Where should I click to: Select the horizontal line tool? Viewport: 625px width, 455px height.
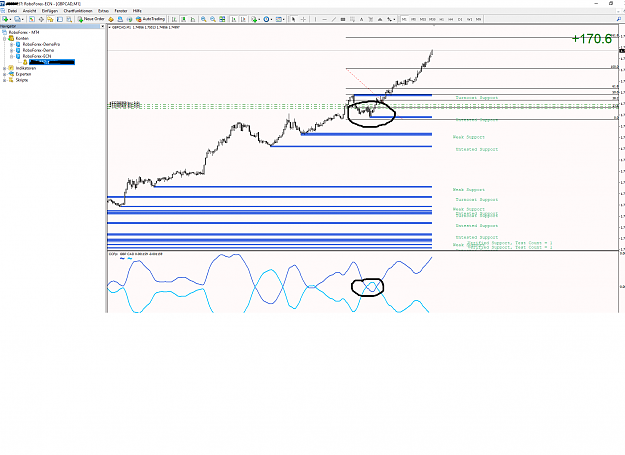[x=324, y=19]
